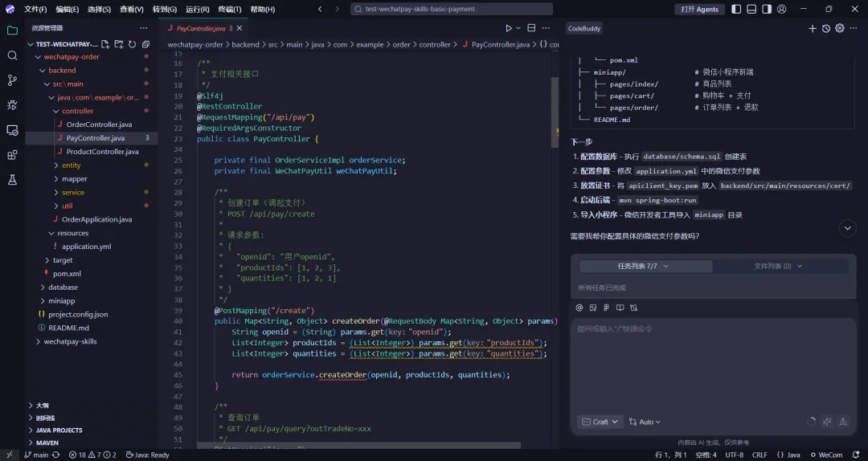
Task: Expand the mapper folder
Action: pyautogui.click(x=74, y=179)
